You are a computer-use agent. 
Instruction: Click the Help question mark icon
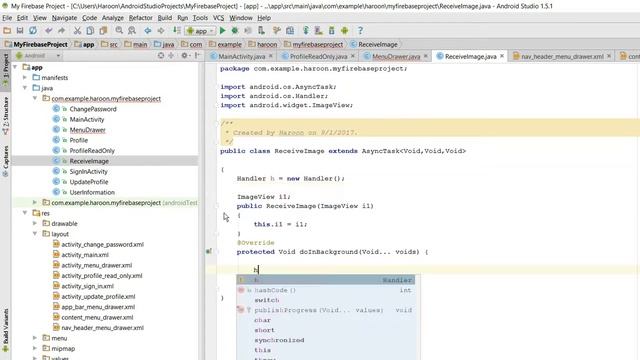(360, 31)
